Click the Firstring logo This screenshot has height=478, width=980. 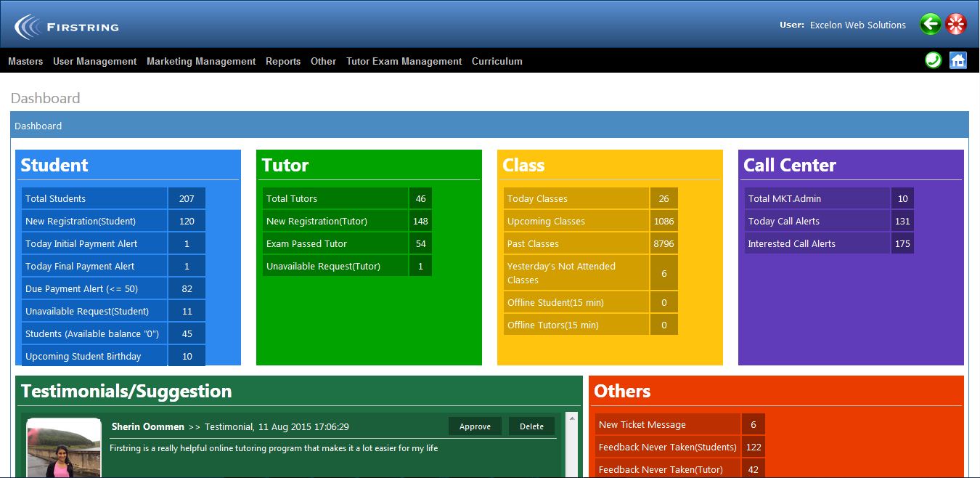point(67,28)
